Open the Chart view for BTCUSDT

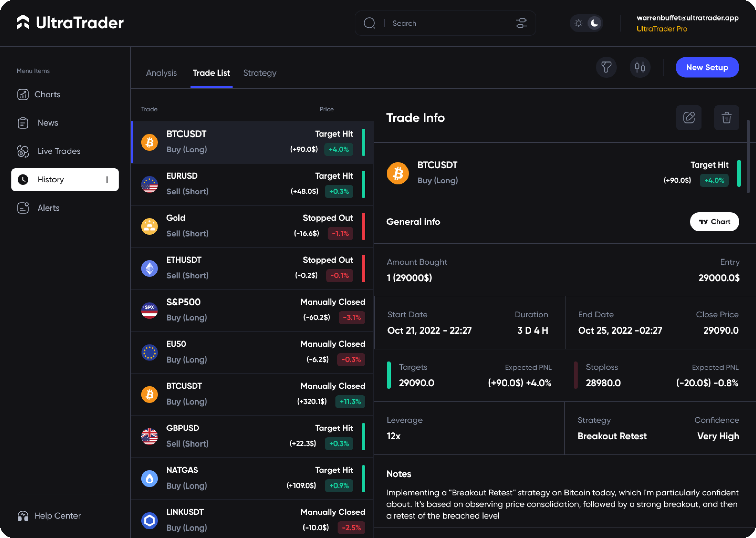click(714, 222)
